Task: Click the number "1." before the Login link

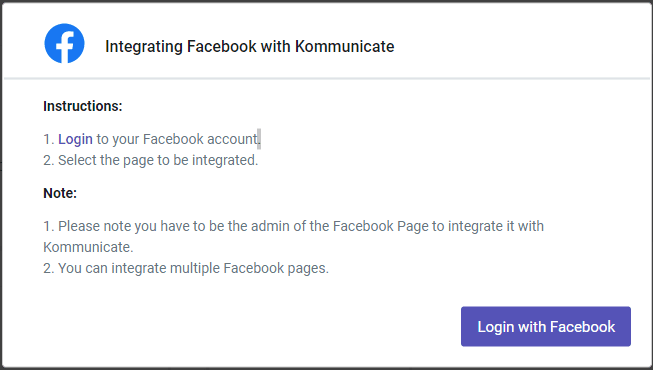Action: (49, 139)
